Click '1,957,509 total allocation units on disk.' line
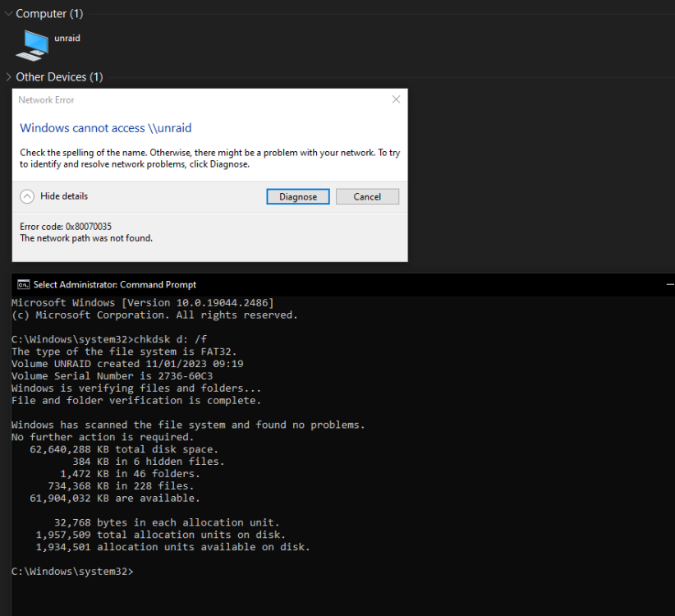The width and height of the screenshot is (675, 616). point(161,535)
